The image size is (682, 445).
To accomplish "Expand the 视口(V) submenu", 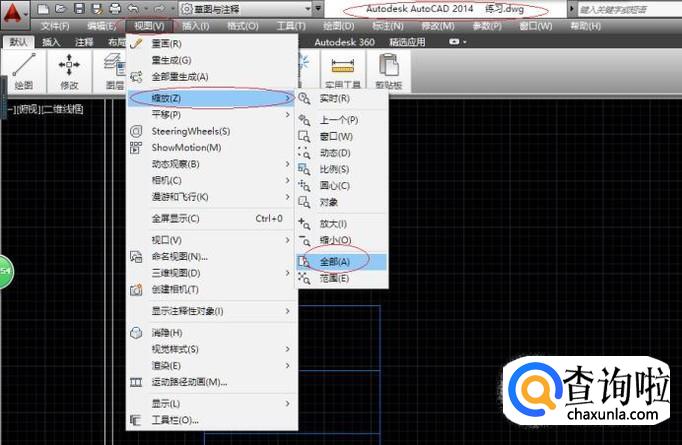I will coord(212,240).
